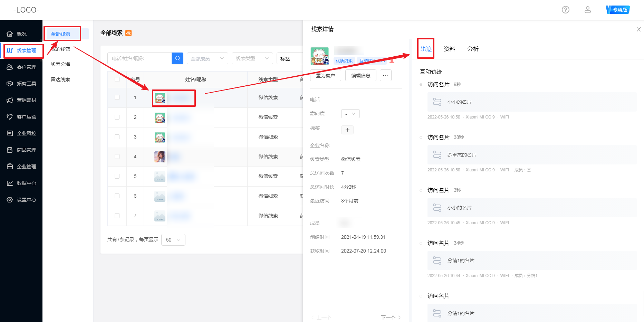The width and height of the screenshot is (644, 322).
Task: Open the 线索类型 filter dropdown
Action: 252,58
